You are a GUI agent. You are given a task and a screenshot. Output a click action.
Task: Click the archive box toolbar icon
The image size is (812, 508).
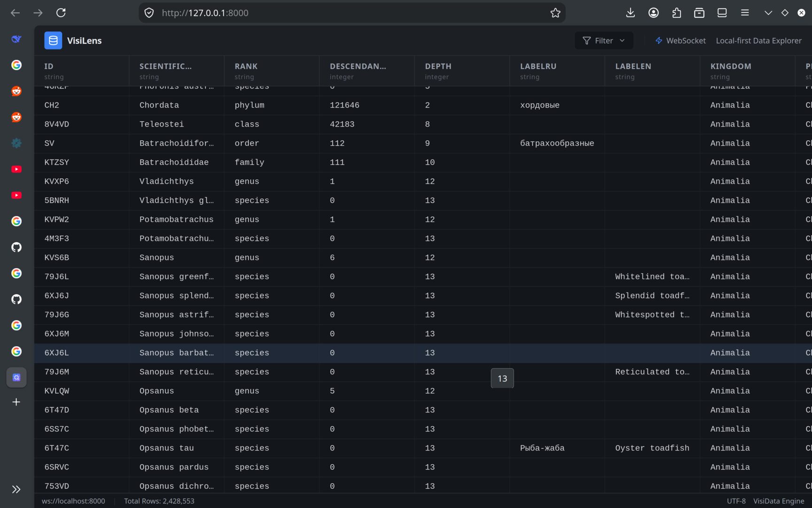coord(699,13)
